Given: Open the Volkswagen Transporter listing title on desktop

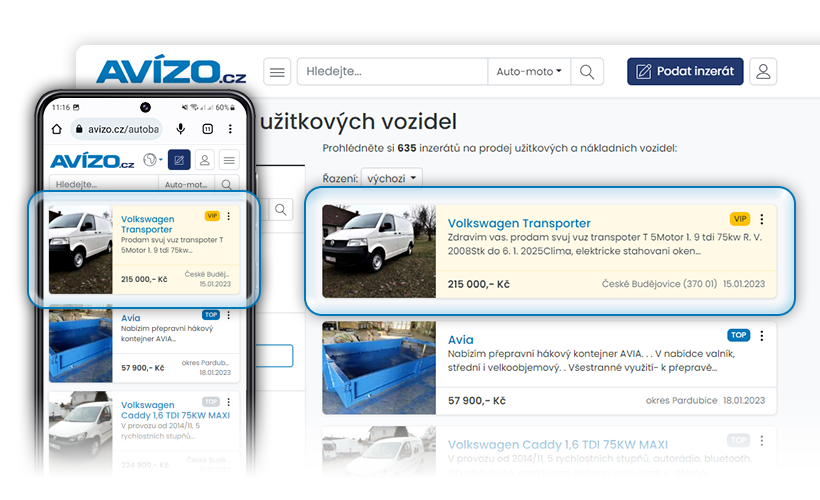Looking at the screenshot, I should pos(519,223).
